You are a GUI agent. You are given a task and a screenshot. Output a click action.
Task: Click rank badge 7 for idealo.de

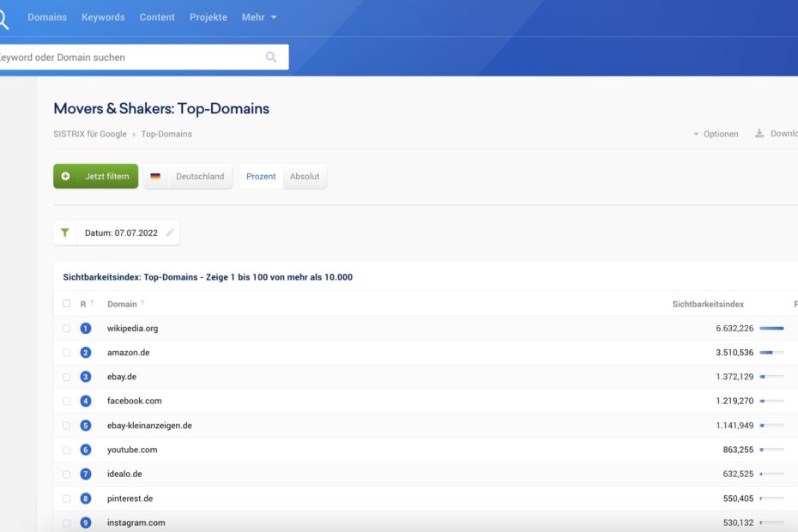click(x=86, y=474)
